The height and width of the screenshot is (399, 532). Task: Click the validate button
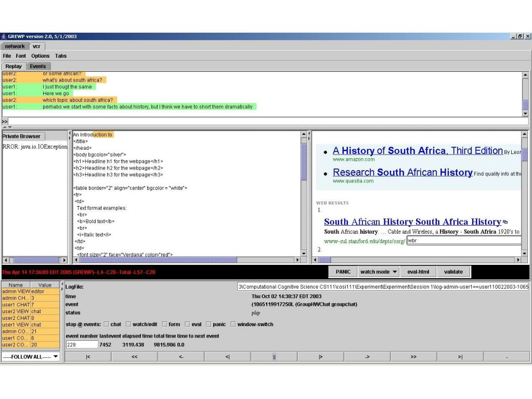[x=453, y=272]
